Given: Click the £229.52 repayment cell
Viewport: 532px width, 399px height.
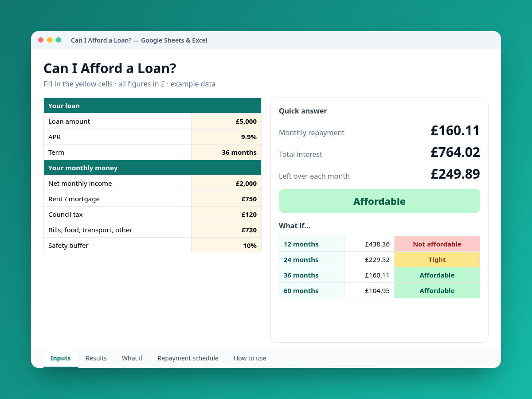Looking at the screenshot, I should [x=369, y=259].
